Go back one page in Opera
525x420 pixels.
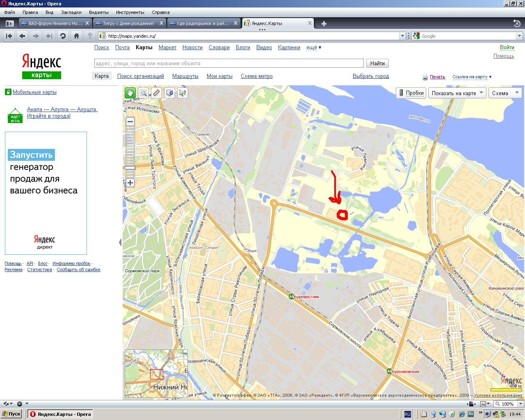(23, 36)
